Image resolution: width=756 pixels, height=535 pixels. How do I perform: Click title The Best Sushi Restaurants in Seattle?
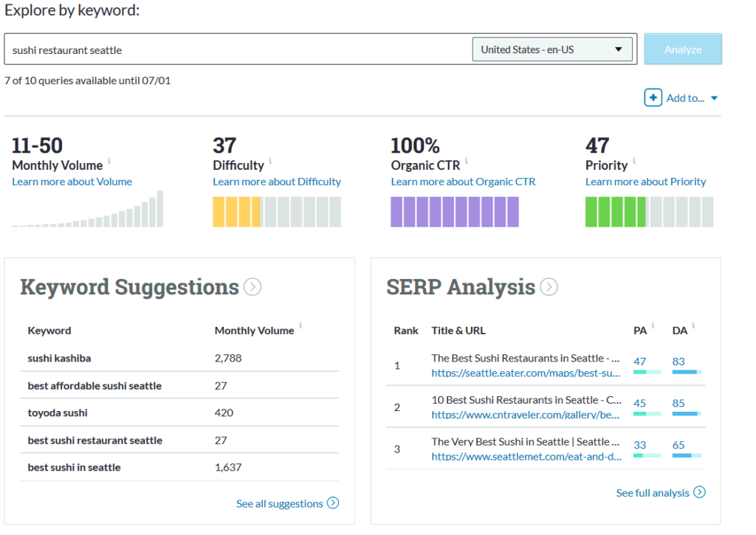526,358
